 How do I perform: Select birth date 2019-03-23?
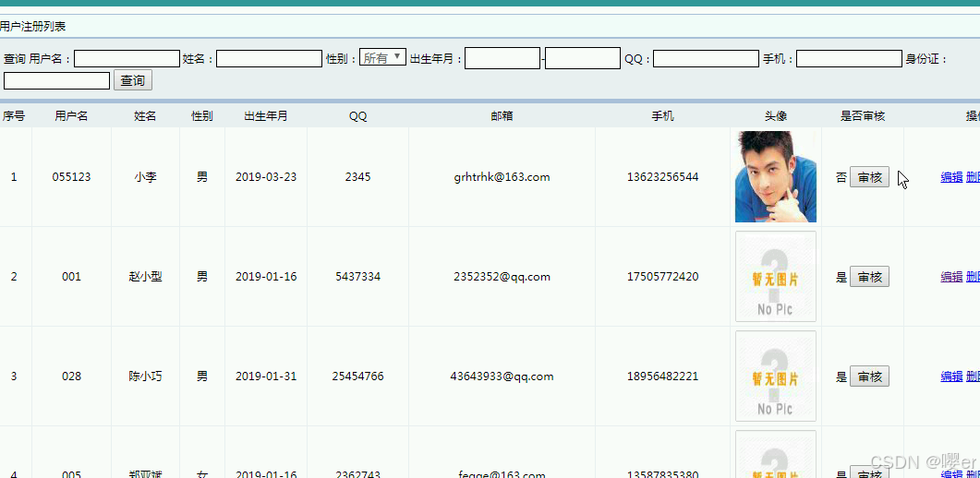coord(266,177)
